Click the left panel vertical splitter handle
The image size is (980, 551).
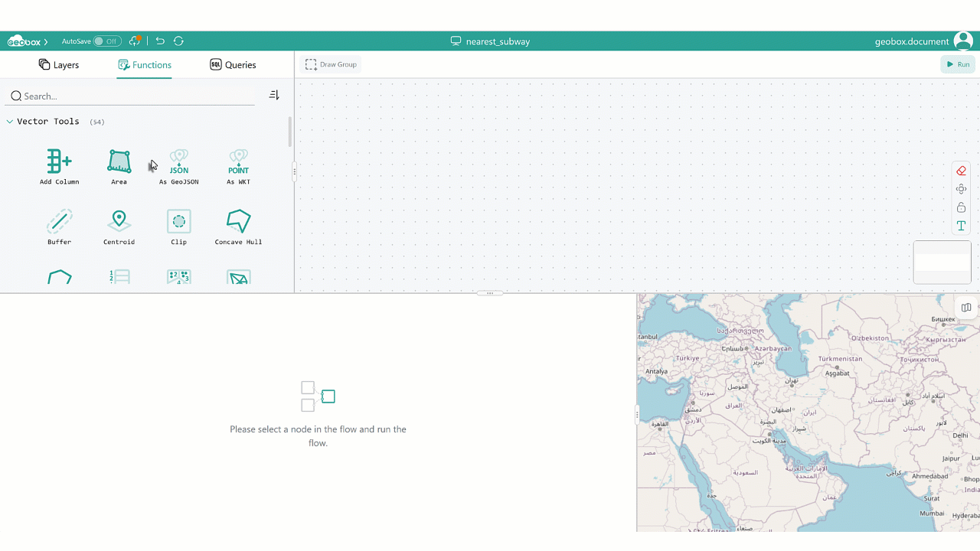[294, 172]
